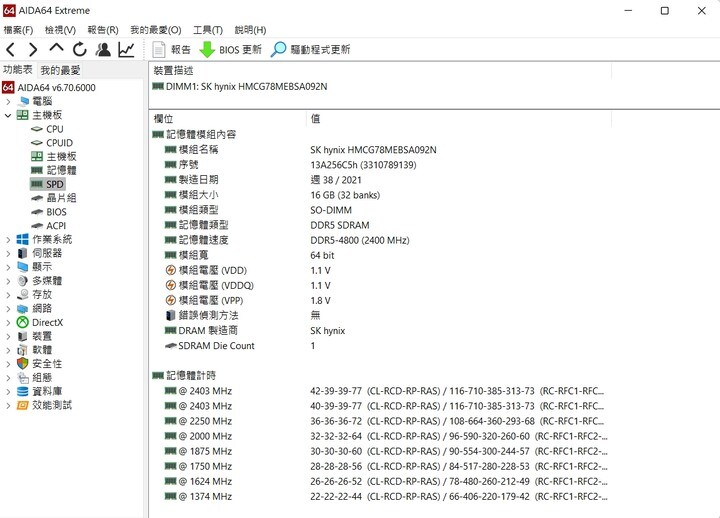Select 晶片組 under 主機板
This screenshot has width=720, height=518.
pos(60,198)
